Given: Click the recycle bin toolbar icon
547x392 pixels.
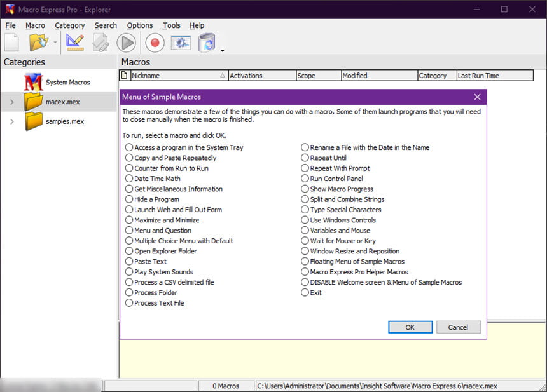Looking at the screenshot, I should (x=207, y=43).
